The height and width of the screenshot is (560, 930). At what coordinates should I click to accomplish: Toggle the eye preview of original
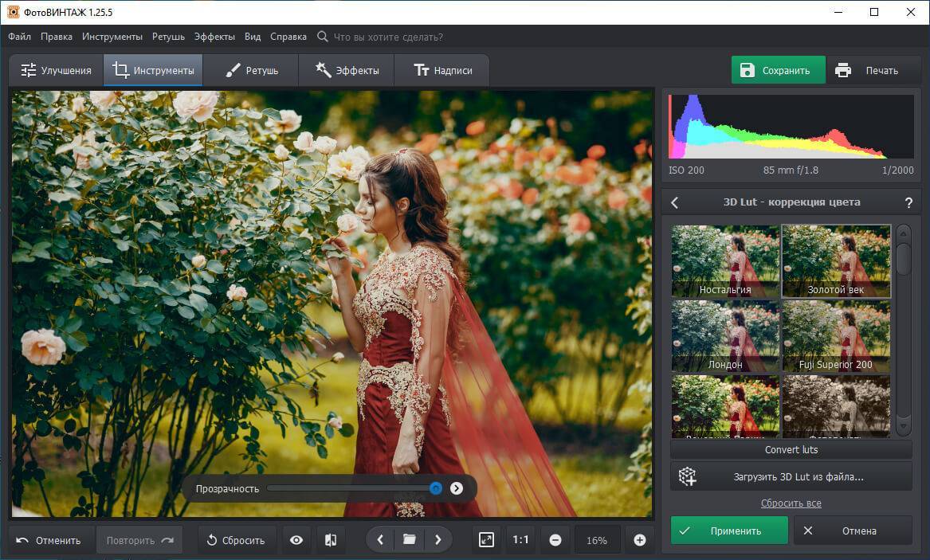(296, 540)
